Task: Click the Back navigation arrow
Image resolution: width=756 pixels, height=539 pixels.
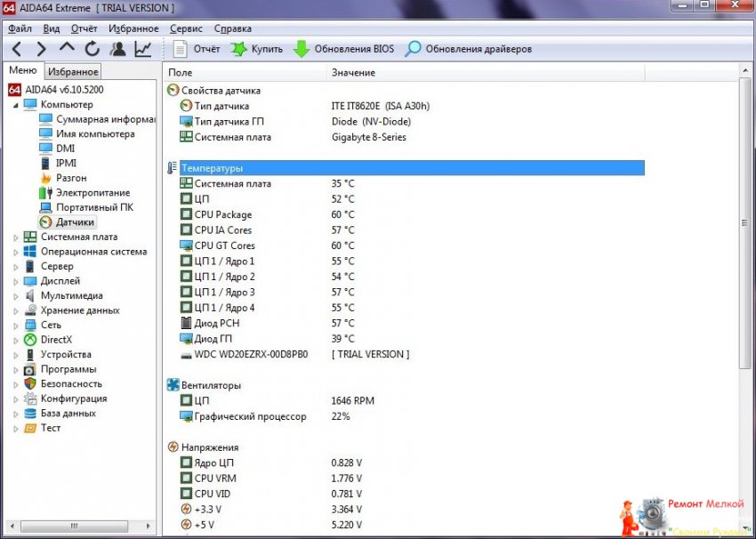Action: click(x=17, y=49)
